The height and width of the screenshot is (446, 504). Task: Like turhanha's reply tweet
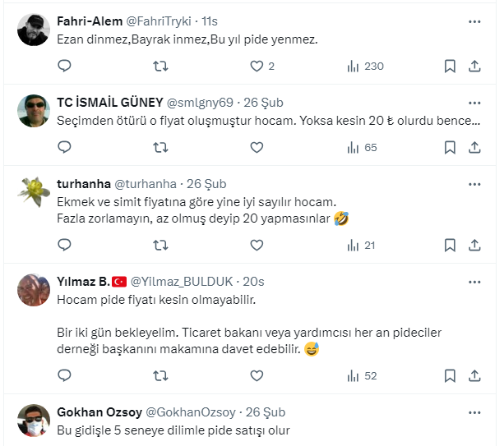pyautogui.click(x=257, y=245)
